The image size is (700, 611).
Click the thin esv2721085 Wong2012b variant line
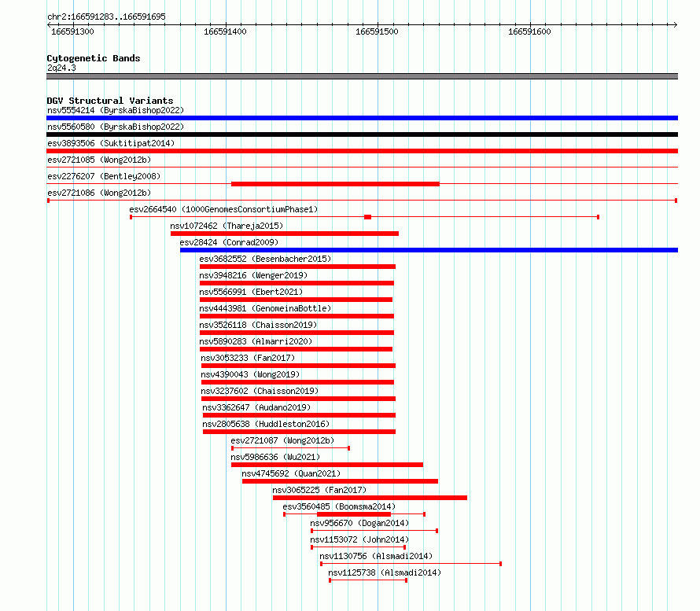click(362, 167)
